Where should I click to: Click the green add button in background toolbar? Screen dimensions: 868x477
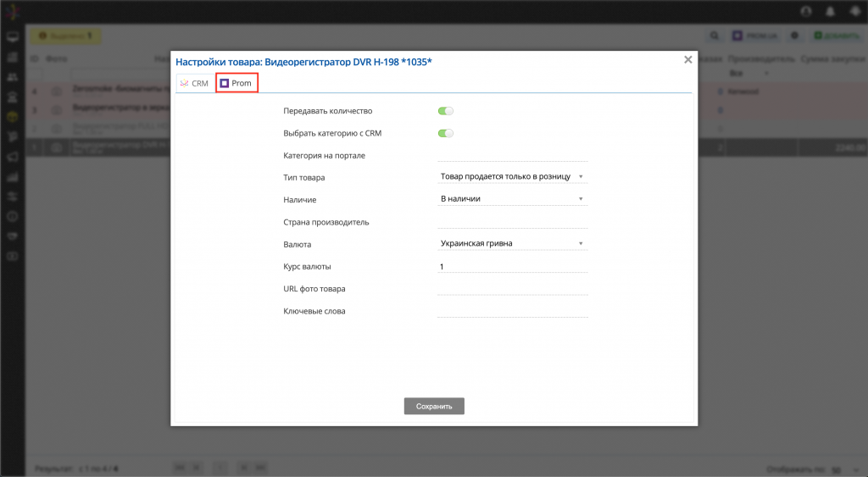click(837, 36)
